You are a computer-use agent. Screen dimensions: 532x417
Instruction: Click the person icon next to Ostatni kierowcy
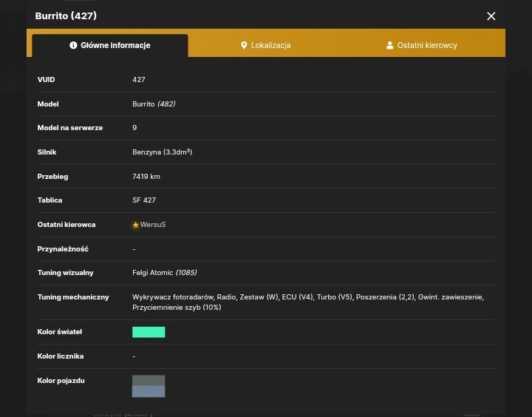coord(390,45)
